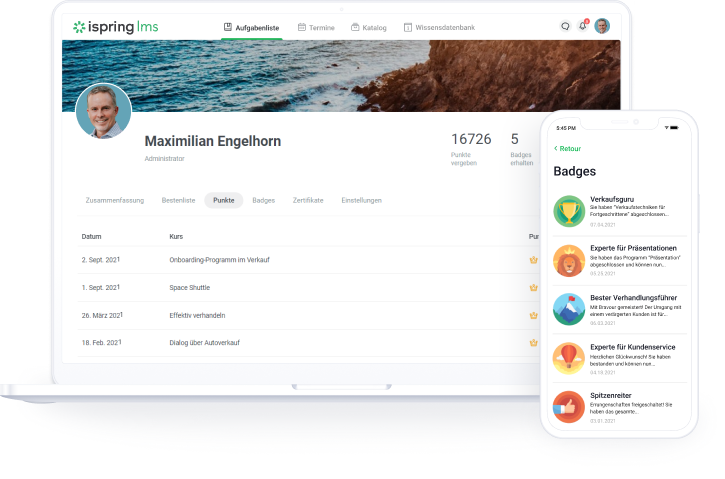Switch to the Bestenliste tab
Viewport: 725px width, 479px height.
coord(178,200)
